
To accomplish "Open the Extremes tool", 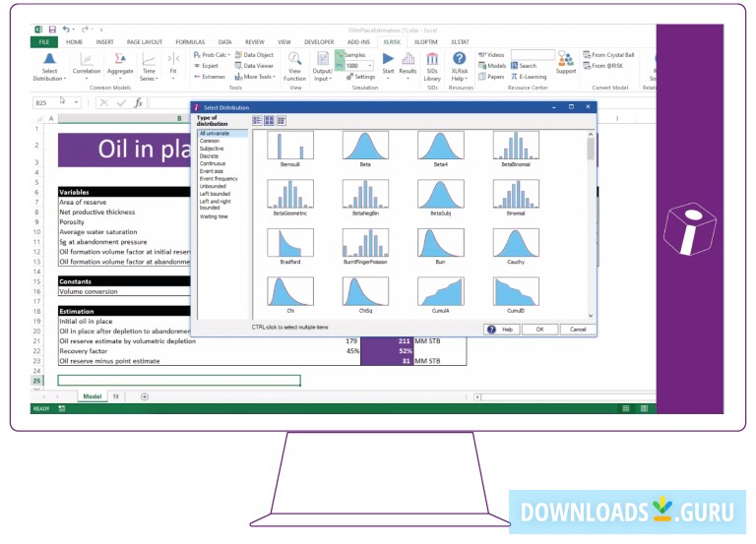I will tap(210, 77).
